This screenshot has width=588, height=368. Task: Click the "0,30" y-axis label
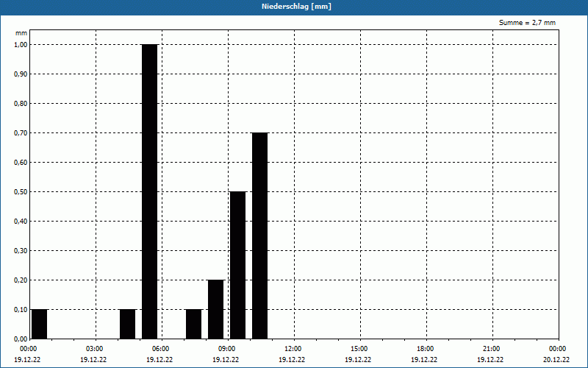coord(21,250)
